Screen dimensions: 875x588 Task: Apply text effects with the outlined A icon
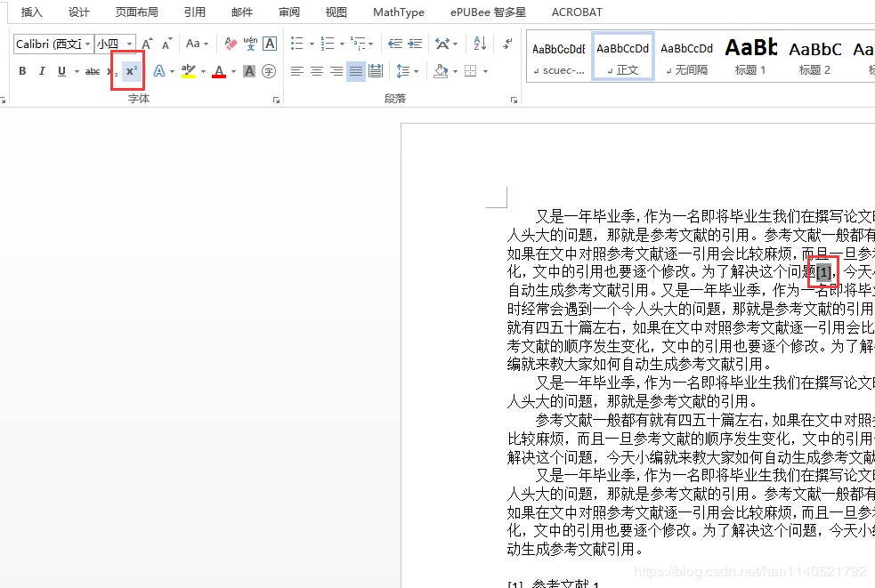[159, 71]
